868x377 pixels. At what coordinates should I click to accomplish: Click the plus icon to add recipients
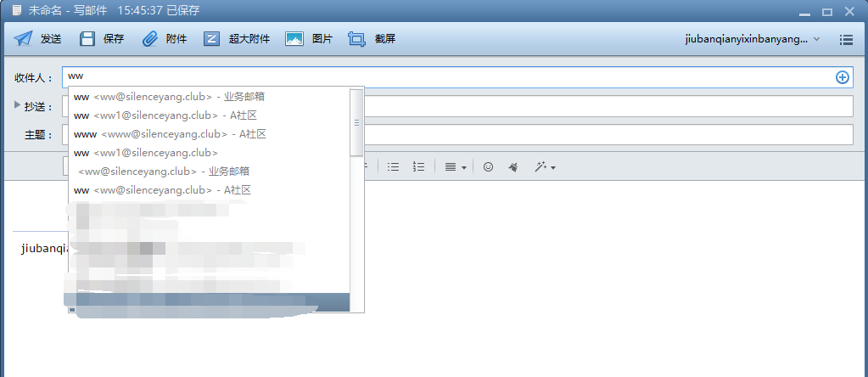(843, 77)
